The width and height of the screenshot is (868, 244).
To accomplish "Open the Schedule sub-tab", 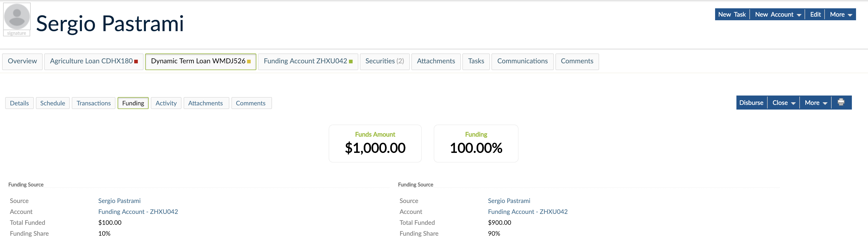I will pyautogui.click(x=53, y=103).
